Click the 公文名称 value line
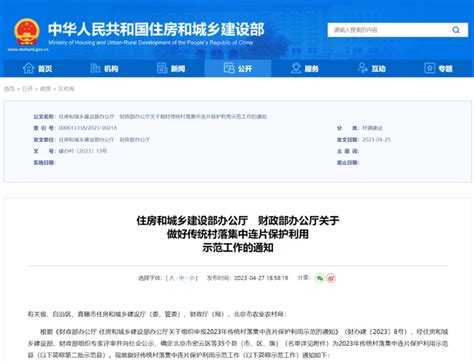Screen dimensions: 474x364 (x=163, y=117)
